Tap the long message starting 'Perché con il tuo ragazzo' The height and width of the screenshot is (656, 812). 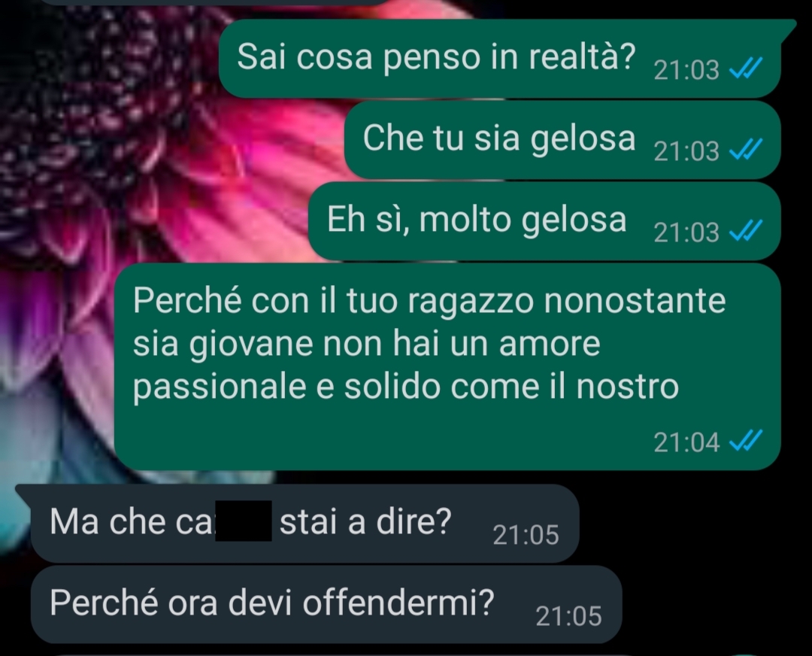(x=447, y=367)
